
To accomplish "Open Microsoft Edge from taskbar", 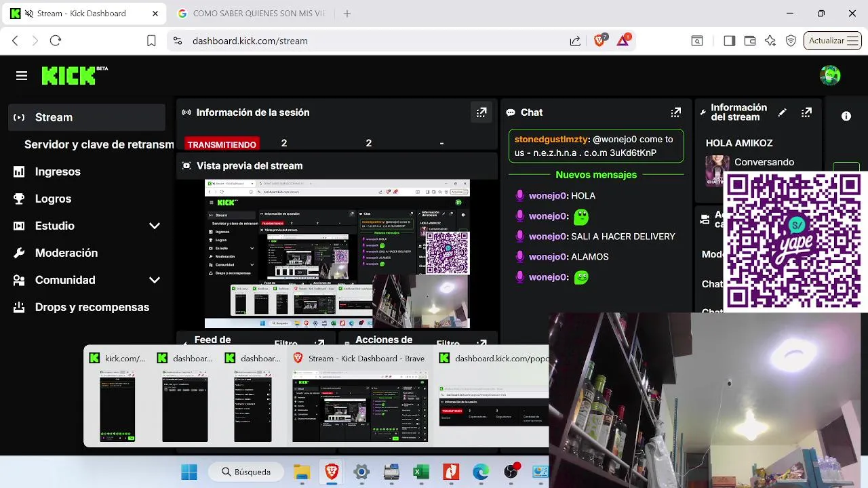I will 481,472.
